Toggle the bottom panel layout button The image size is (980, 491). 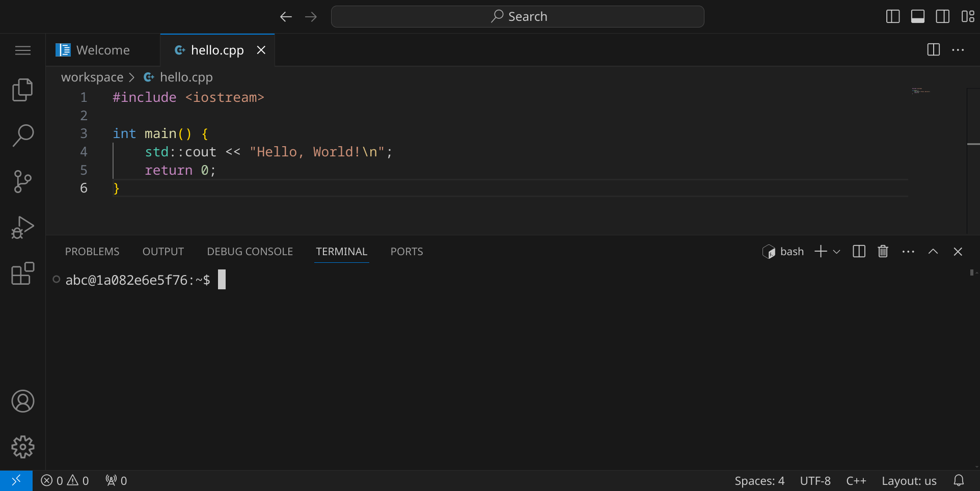pos(918,17)
